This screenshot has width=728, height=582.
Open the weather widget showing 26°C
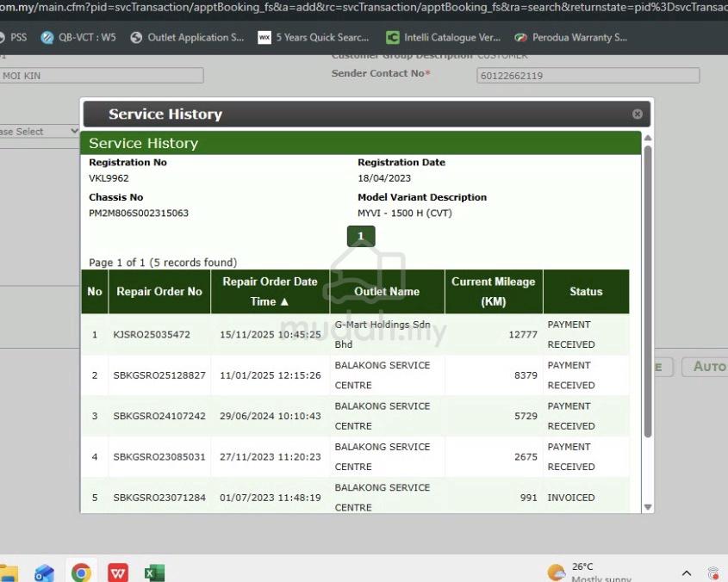(x=590, y=572)
